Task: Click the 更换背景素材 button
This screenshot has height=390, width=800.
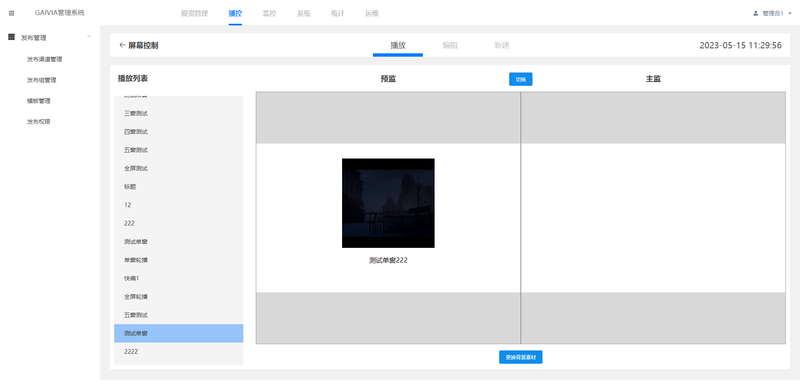Action: [x=520, y=357]
